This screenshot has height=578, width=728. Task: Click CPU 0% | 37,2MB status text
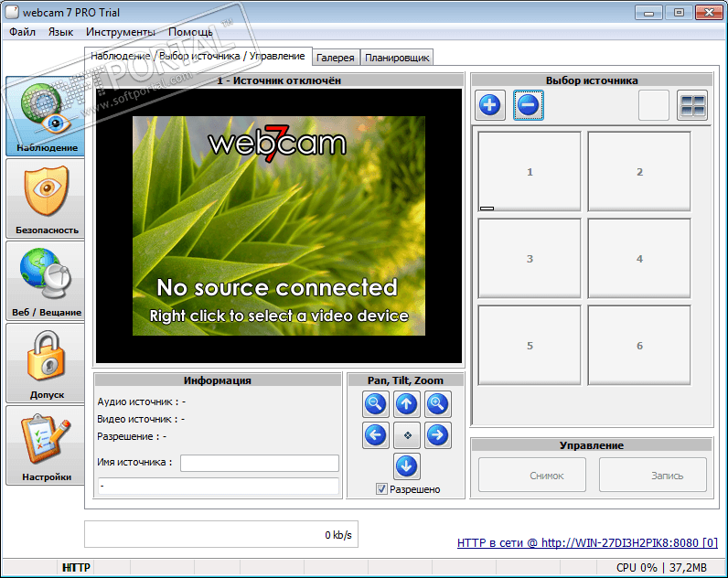point(661,567)
